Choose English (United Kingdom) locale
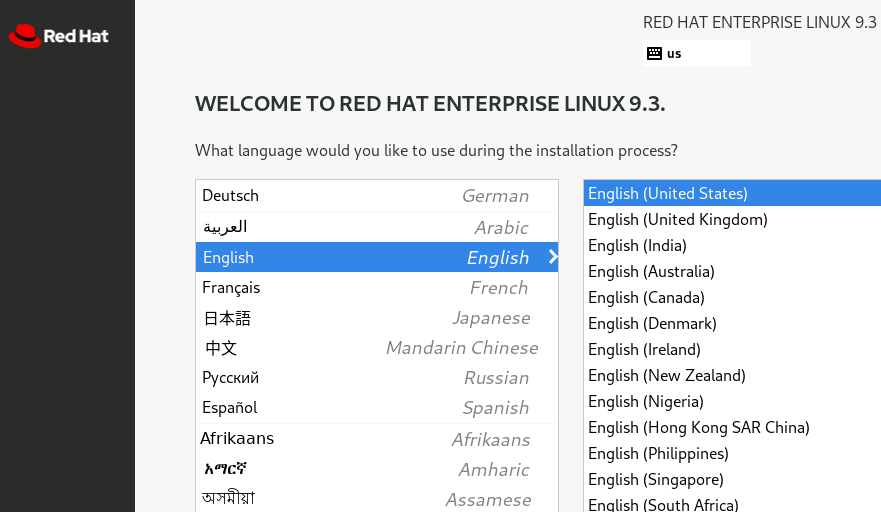The width and height of the screenshot is (881, 512). [x=730, y=219]
